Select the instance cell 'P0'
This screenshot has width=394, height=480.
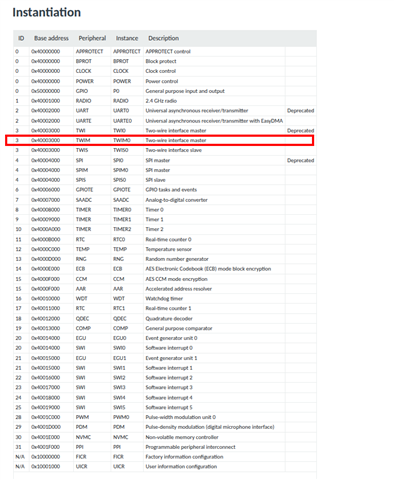pyautogui.click(x=116, y=91)
